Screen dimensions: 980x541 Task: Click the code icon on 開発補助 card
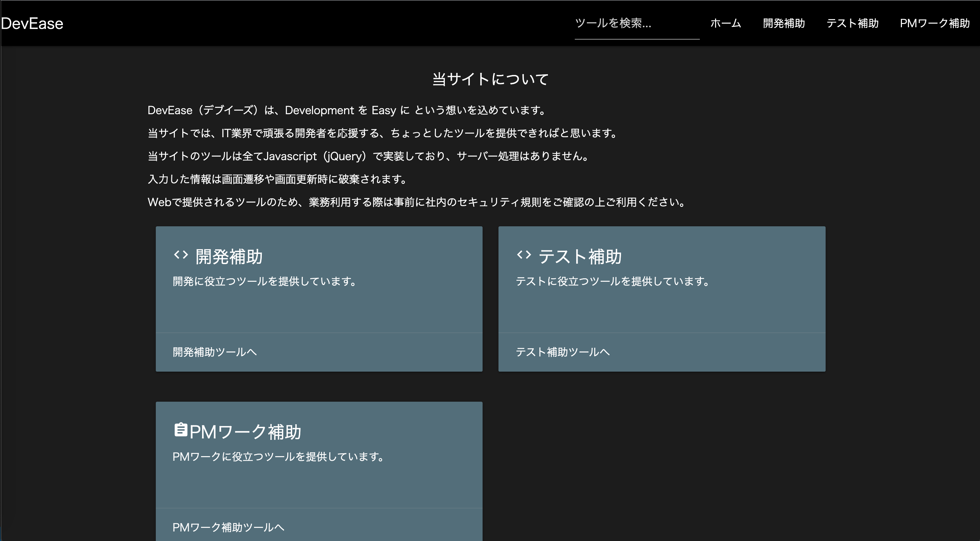182,255
